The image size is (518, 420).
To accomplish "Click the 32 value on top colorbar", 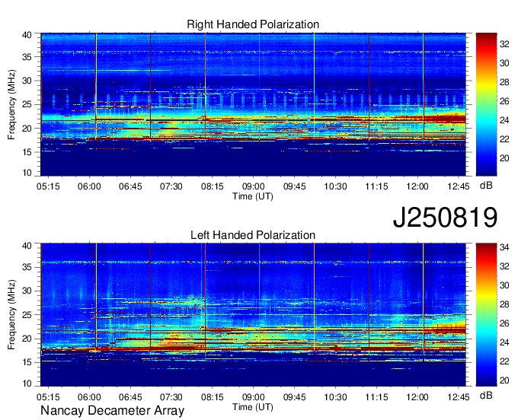I will pyautogui.click(x=504, y=44).
